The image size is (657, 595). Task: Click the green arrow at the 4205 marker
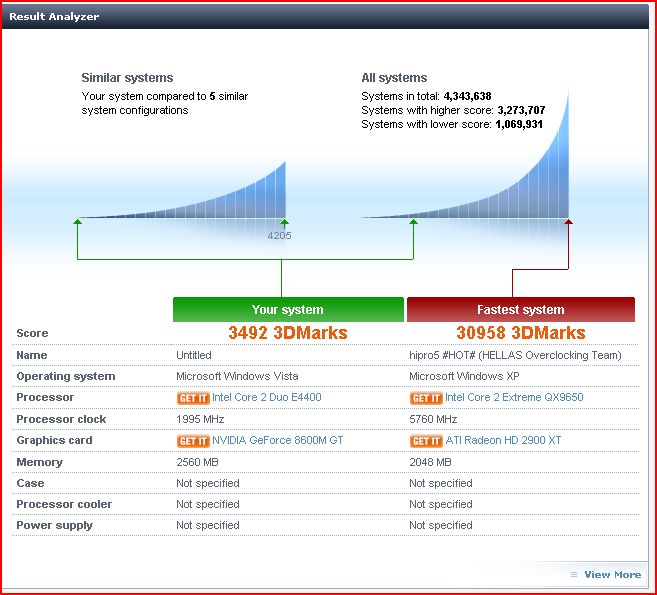pyautogui.click(x=285, y=222)
